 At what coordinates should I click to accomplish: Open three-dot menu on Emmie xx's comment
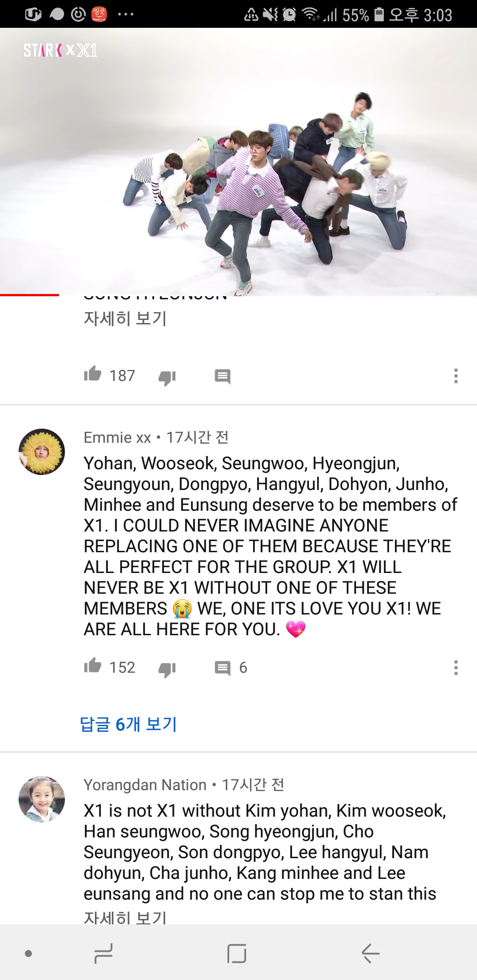pos(456,667)
